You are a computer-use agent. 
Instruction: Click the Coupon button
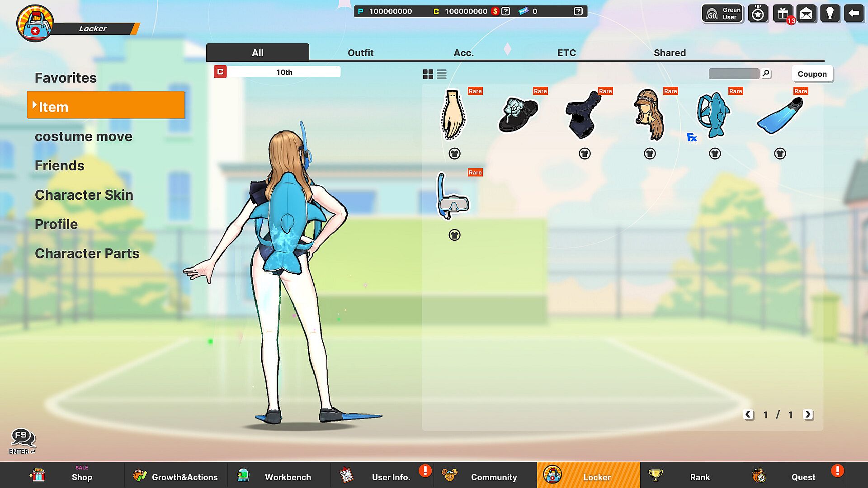(812, 74)
